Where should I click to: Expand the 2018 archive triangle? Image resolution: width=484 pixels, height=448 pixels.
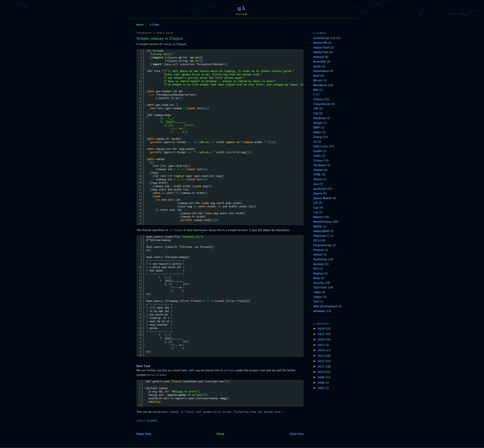click(315, 329)
